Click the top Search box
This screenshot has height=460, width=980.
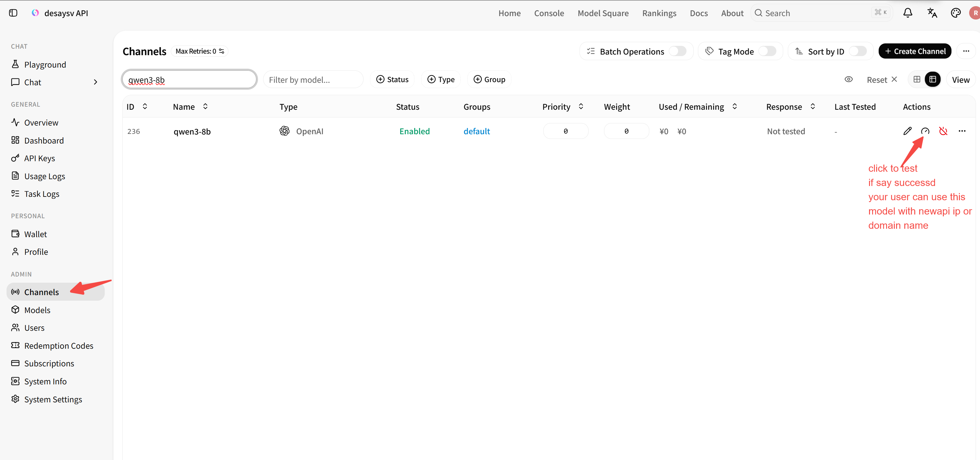(821, 13)
